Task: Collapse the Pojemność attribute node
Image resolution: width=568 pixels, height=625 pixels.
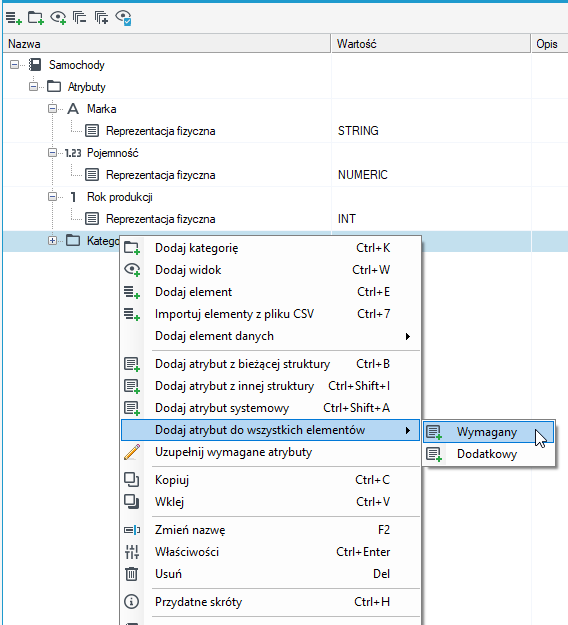Action: [x=52, y=153]
